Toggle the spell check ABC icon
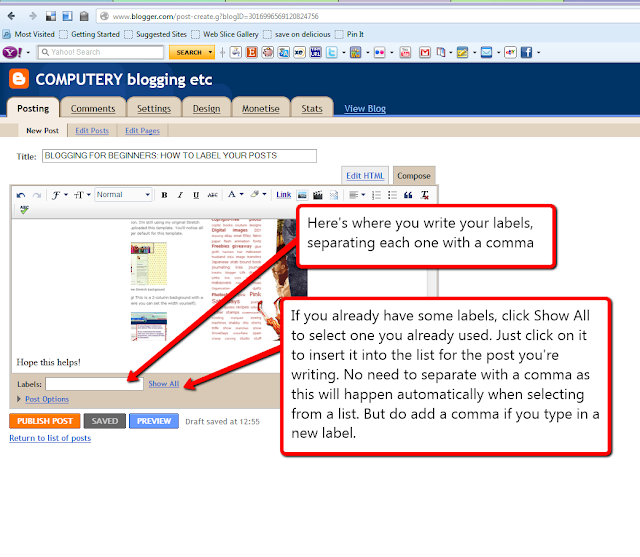 tap(24, 209)
